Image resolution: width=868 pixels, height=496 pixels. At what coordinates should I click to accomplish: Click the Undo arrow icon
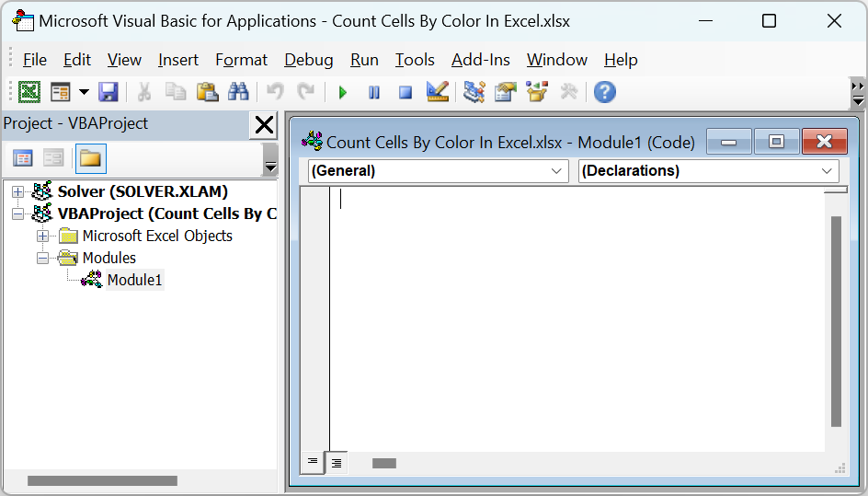tap(275, 92)
